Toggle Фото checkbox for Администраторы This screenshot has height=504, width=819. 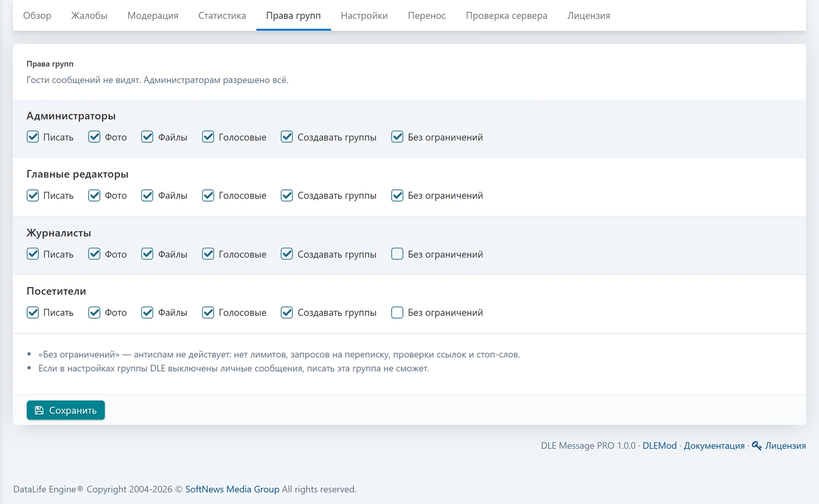pyautogui.click(x=94, y=137)
